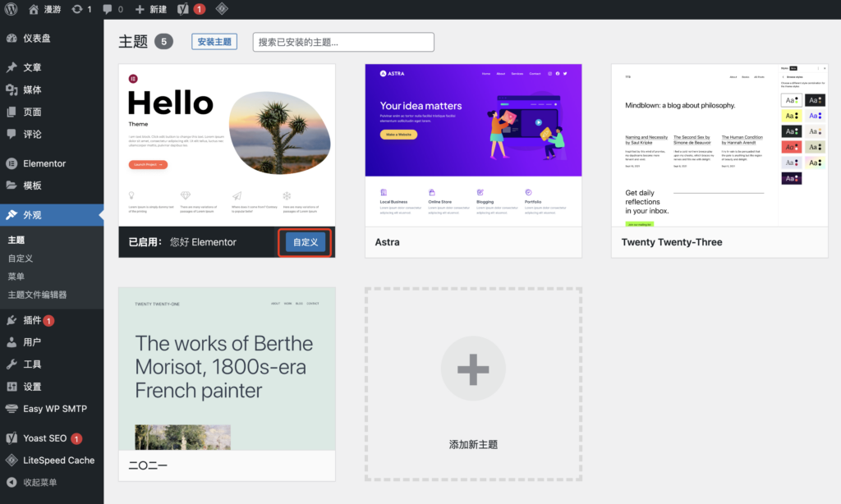Select the Twenty Twenty-One theme thumbnail
Viewport: 841px width, 504px height.
click(227, 369)
